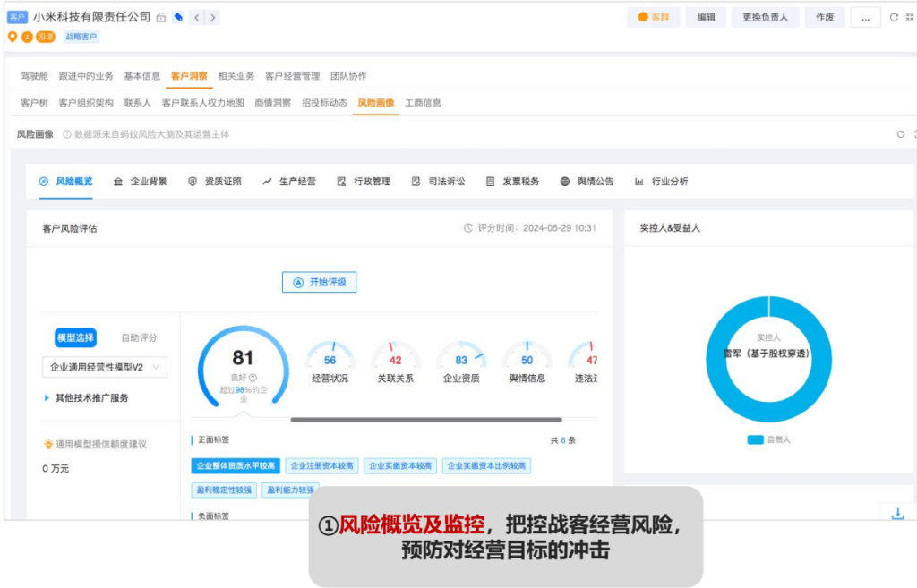The width and height of the screenshot is (917, 588).
Task: Click the collapse-screen icon at top right
Action: [912, 17]
